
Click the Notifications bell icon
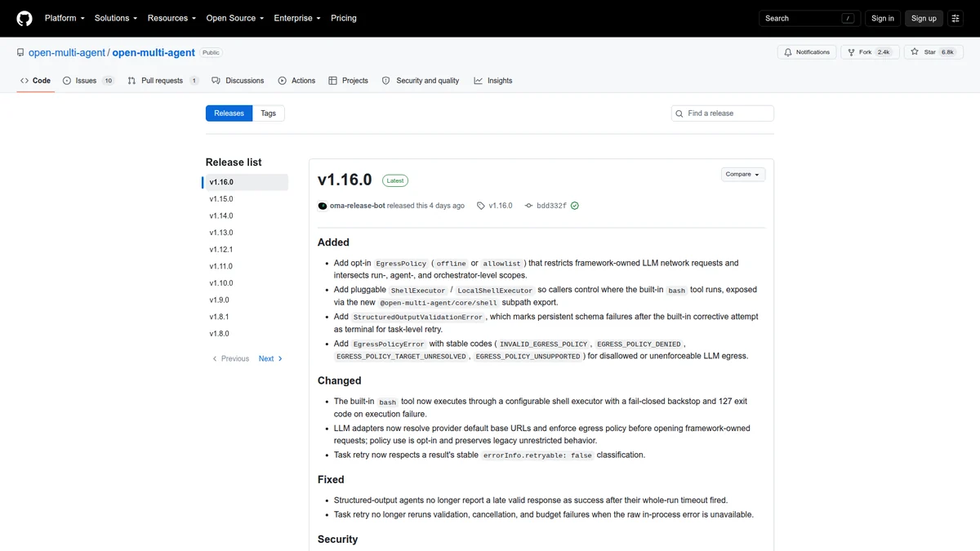click(x=788, y=52)
